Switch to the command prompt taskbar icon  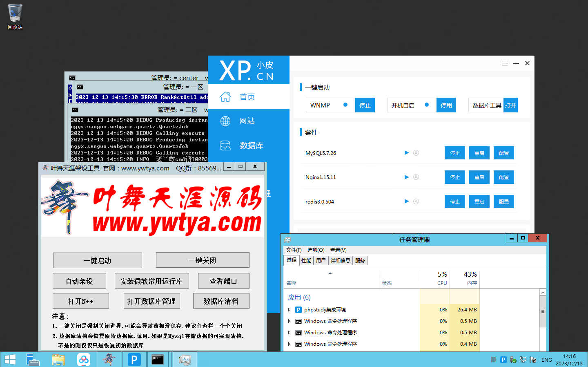point(158,359)
